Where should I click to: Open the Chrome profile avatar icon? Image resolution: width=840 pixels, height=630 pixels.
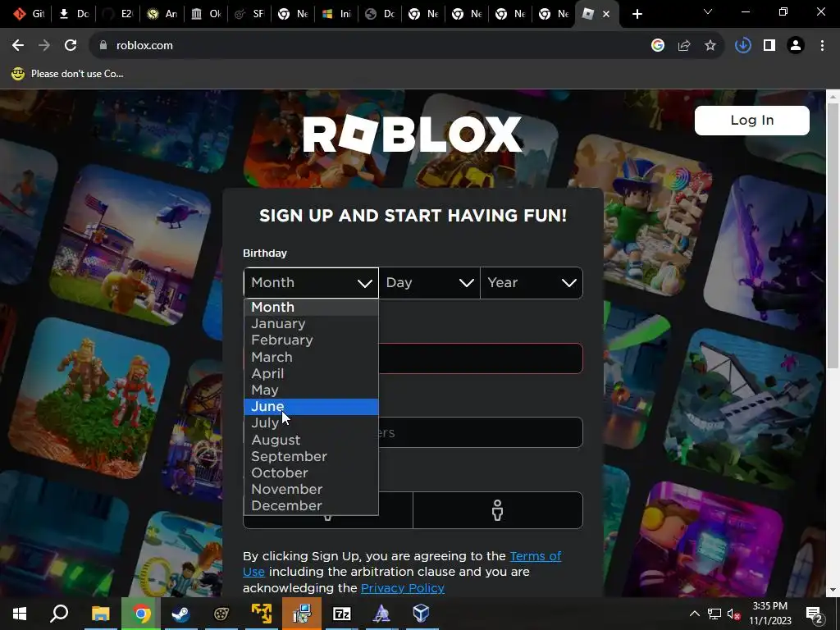796,46
